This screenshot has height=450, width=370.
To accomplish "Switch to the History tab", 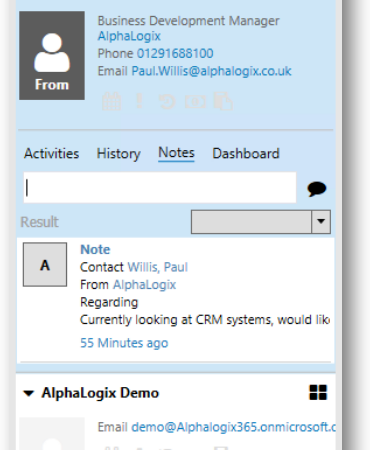I will (118, 154).
